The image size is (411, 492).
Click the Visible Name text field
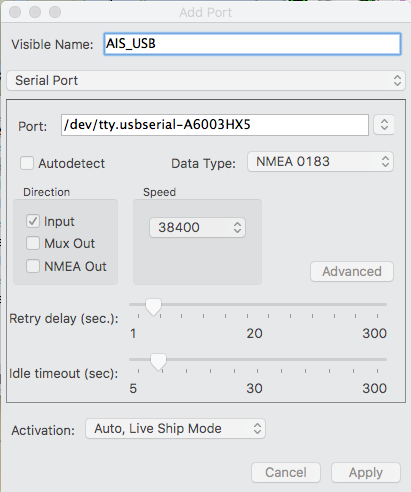coord(252,44)
